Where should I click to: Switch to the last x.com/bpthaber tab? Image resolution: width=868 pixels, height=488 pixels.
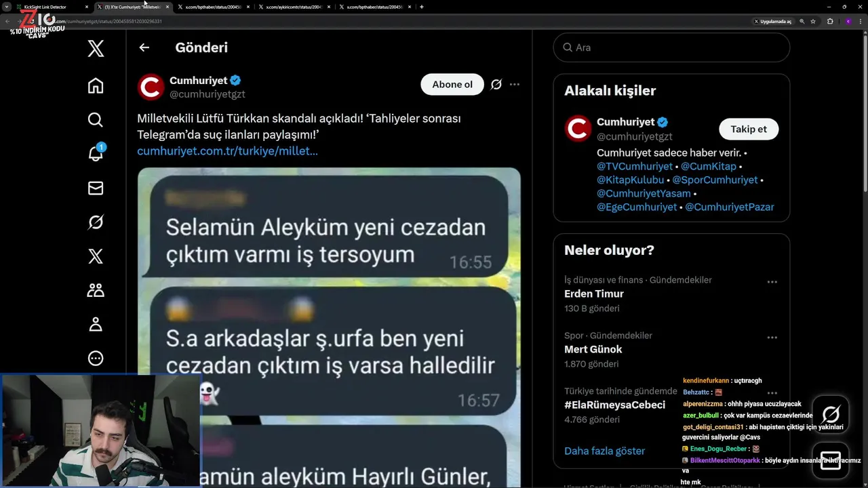[x=374, y=7]
